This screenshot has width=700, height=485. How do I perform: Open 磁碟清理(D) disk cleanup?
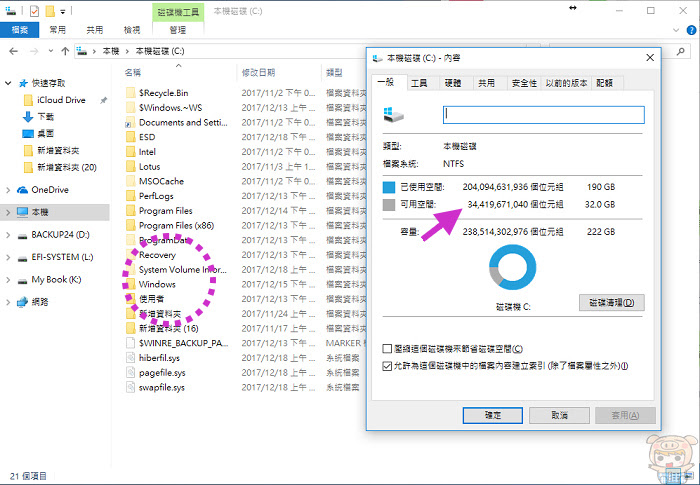point(612,302)
